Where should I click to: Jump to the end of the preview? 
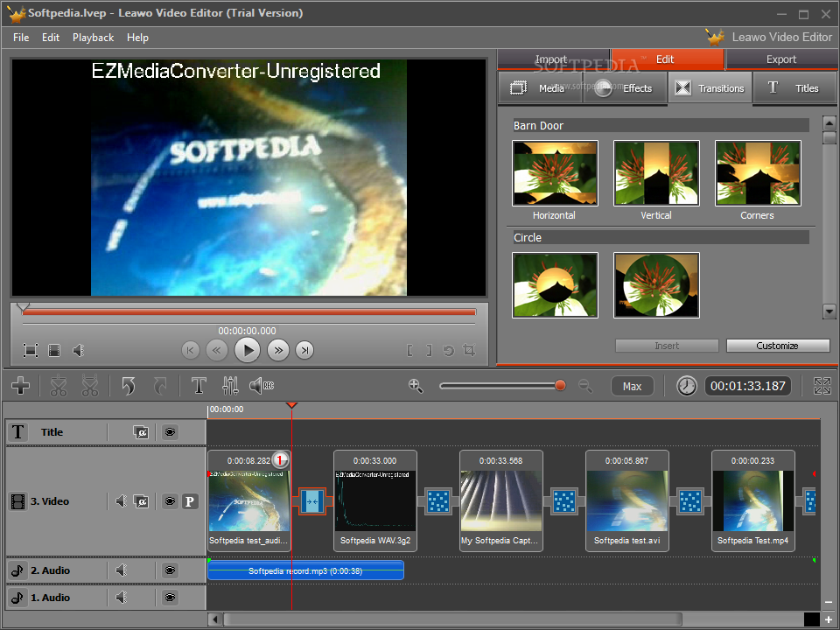click(304, 350)
